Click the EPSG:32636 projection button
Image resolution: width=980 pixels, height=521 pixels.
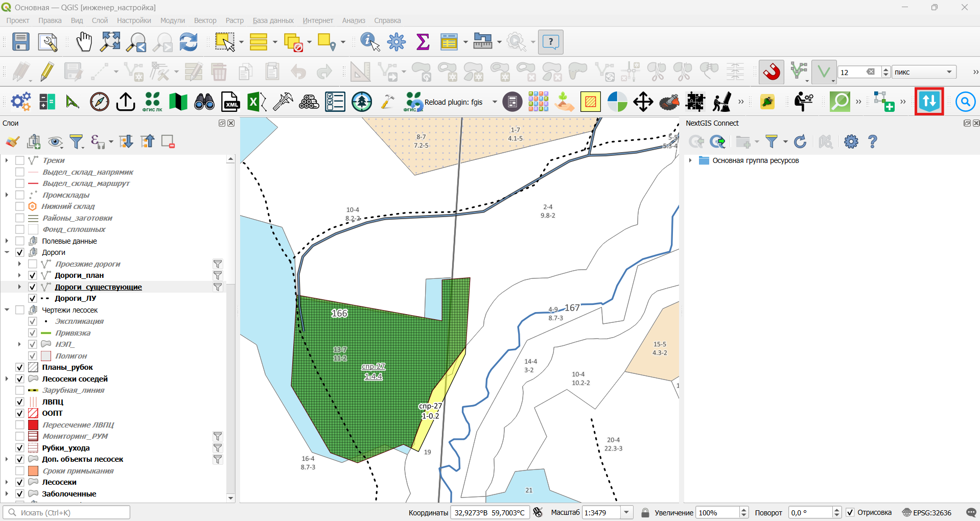tap(927, 512)
